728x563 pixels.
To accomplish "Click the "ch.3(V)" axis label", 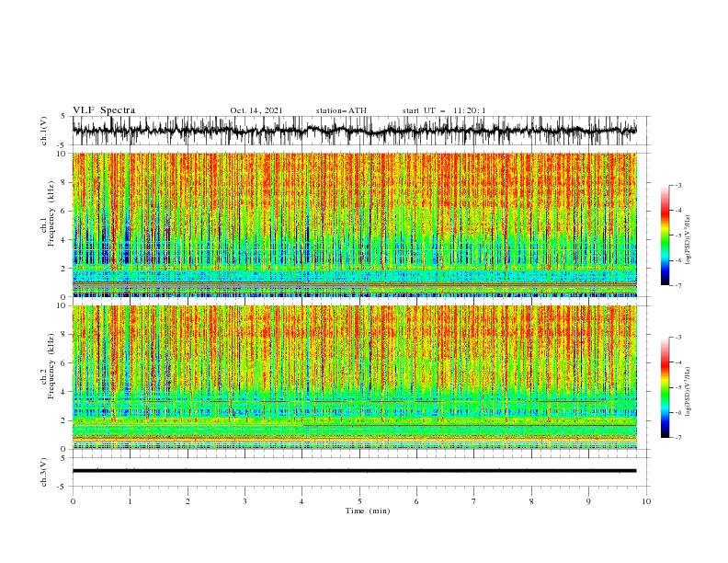I will (44, 472).
